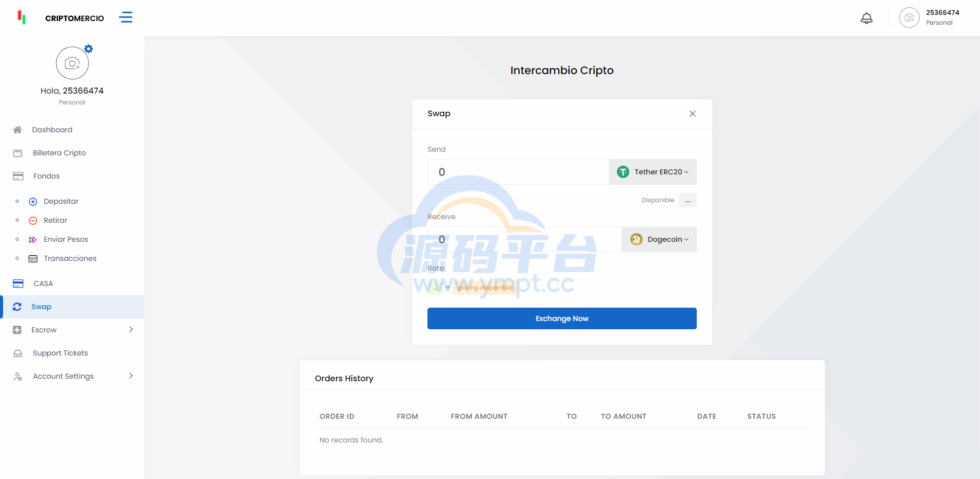The image size is (980, 479).
Task: Click the Send amount input field
Action: [518, 172]
